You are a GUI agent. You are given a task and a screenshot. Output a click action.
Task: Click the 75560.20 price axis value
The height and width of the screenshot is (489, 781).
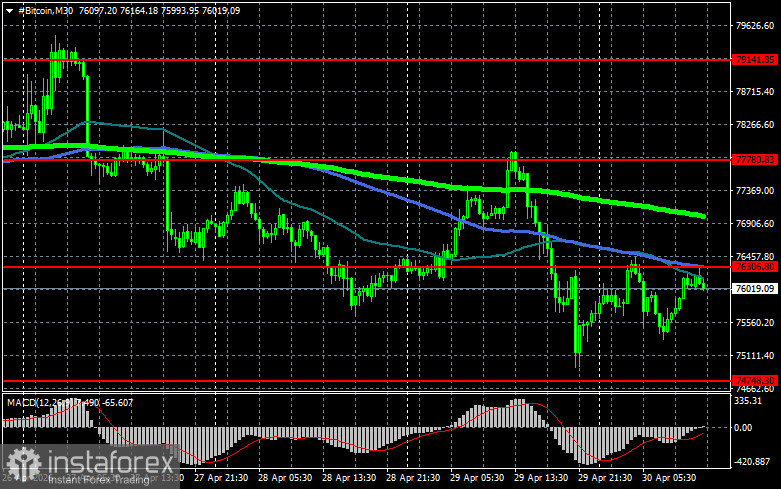755,323
